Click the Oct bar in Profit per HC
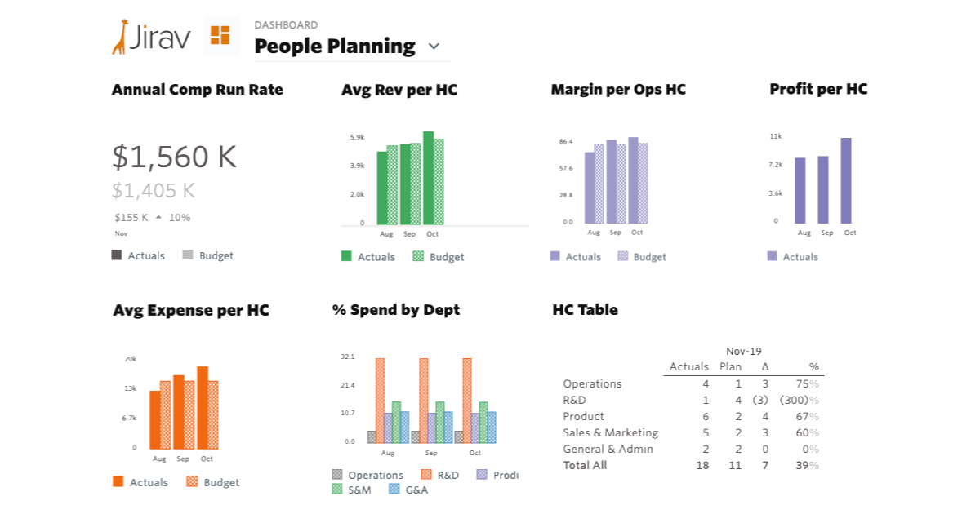Viewport: 980px width, 514px height. coord(846,180)
